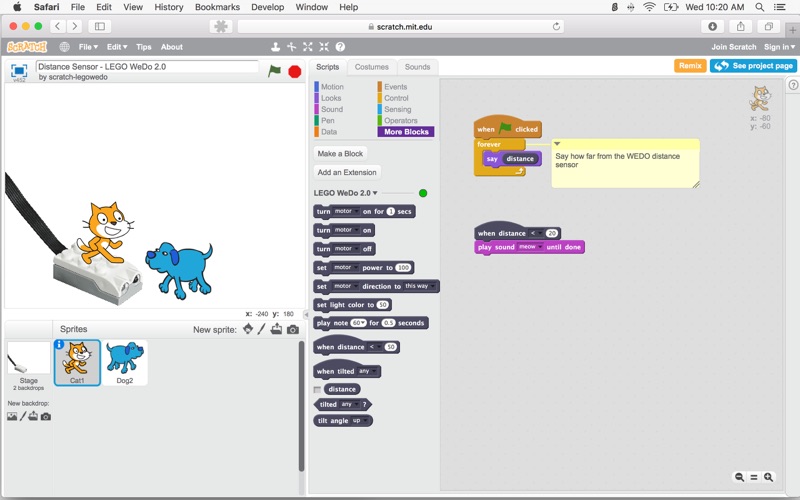Zoom out the scripts area

(x=739, y=477)
